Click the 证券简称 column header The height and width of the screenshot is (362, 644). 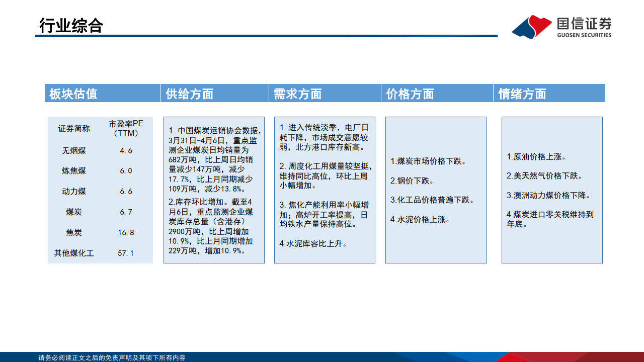click(74, 129)
